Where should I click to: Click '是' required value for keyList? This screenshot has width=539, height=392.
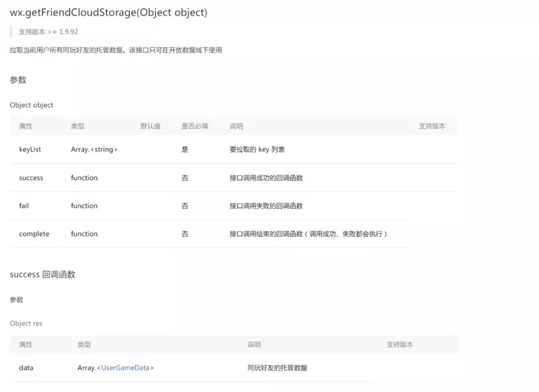tap(185, 149)
